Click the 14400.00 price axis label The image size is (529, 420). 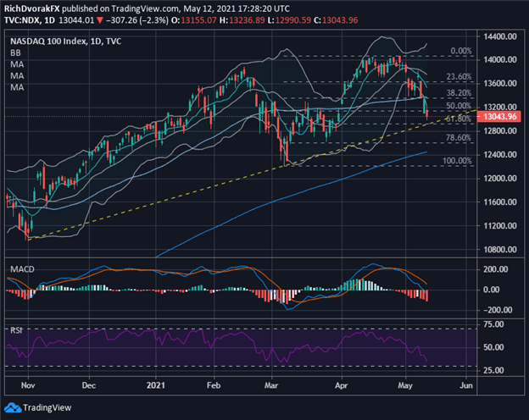(500, 36)
